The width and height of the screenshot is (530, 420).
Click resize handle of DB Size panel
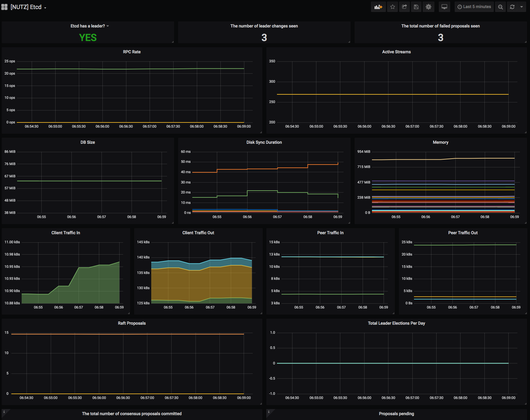173,223
